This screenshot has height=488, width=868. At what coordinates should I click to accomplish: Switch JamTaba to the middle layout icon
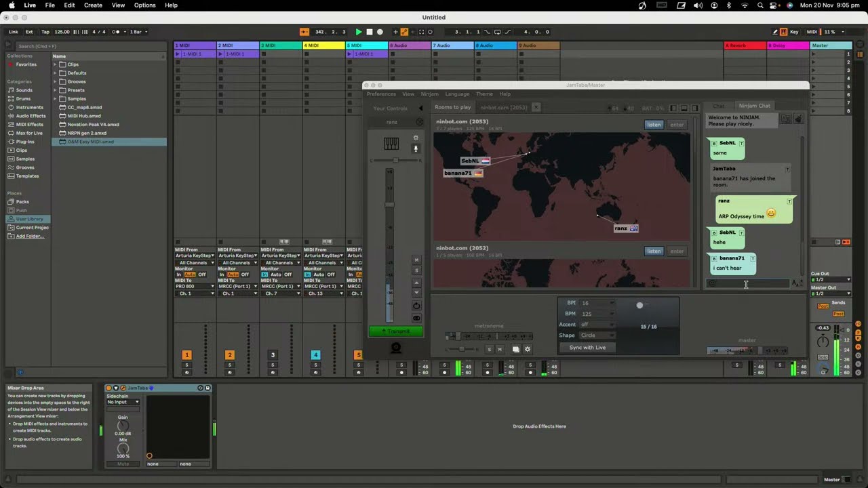pyautogui.click(x=684, y=108)
